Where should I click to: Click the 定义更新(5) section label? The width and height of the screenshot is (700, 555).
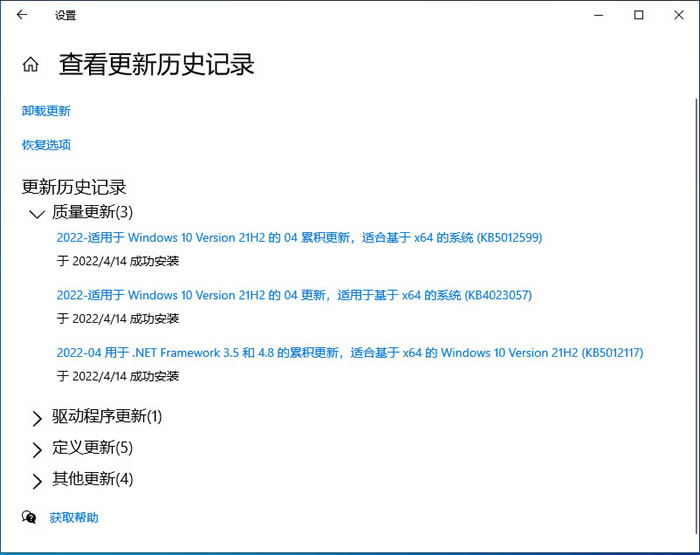point(92,447)
